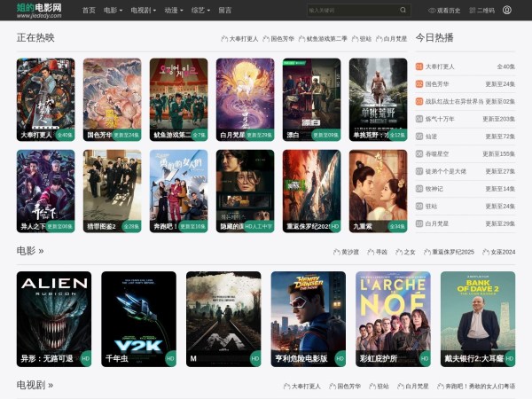This screenshot has width=532, height=399.
Task: Go to 首页 home tab
Action: 89,11
